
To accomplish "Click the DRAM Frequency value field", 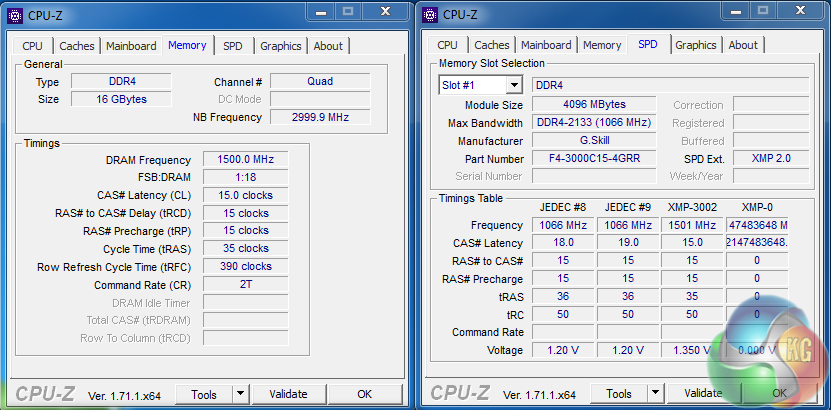I will [x=246, y=160].
